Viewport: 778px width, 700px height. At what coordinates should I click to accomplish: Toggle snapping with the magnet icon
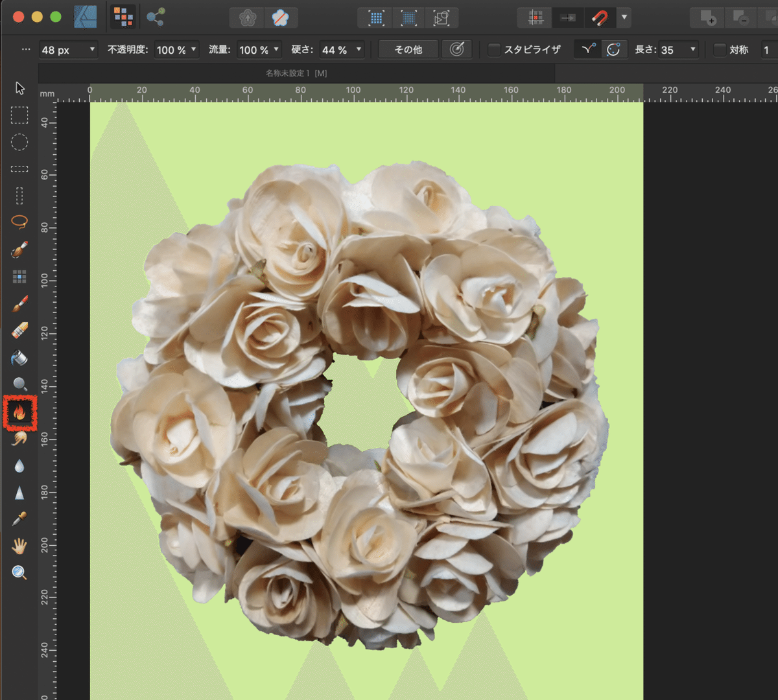coord(600,17)
